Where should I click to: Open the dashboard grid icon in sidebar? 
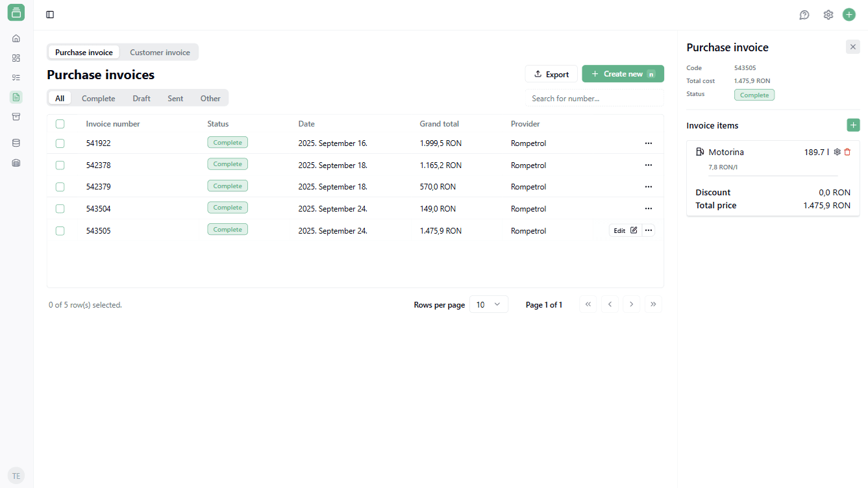click(x=16, y=58)
